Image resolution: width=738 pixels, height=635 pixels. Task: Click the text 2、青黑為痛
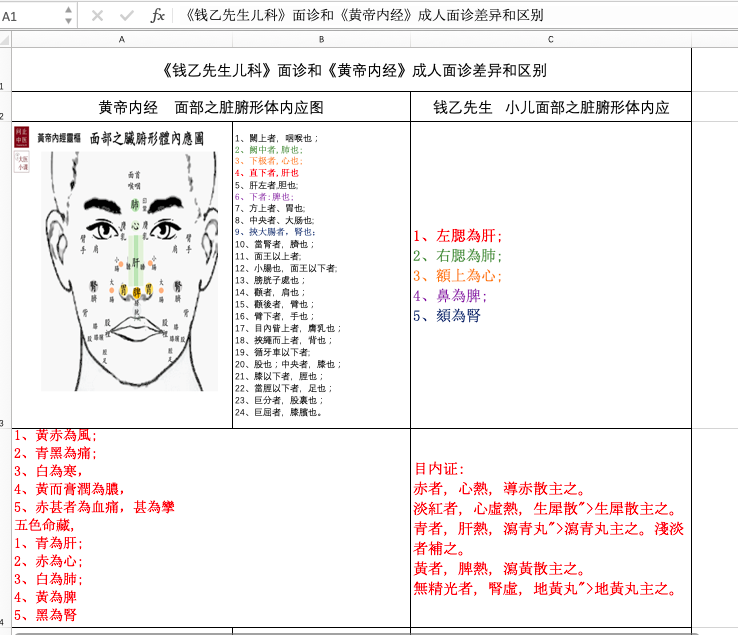[x=55, y=453]
